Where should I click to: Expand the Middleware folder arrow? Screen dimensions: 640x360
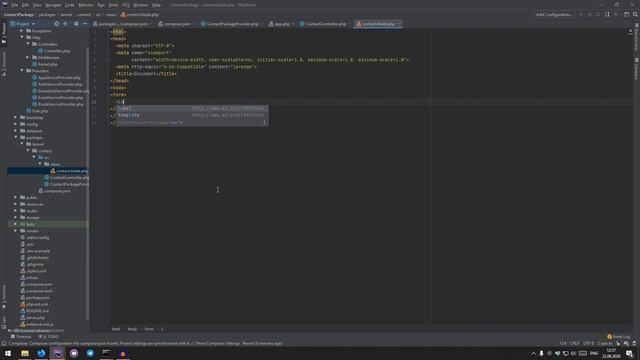28,58
